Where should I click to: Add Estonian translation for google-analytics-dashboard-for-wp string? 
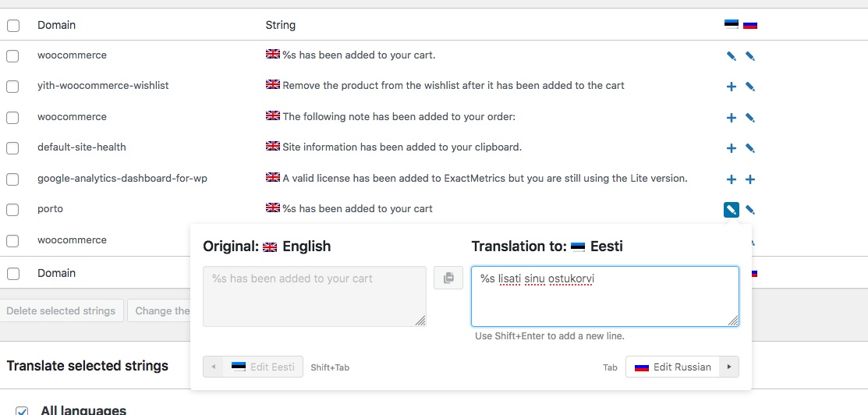(x=732, y=179)
